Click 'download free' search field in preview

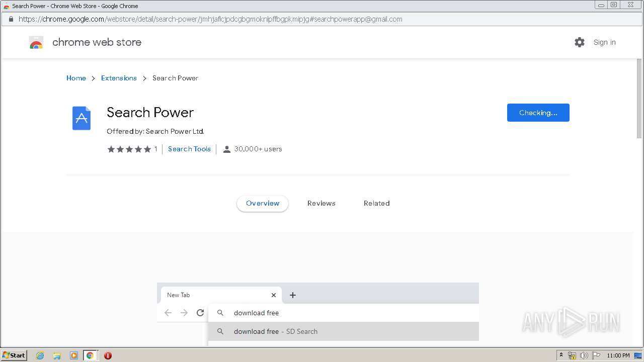click(343, 313)
